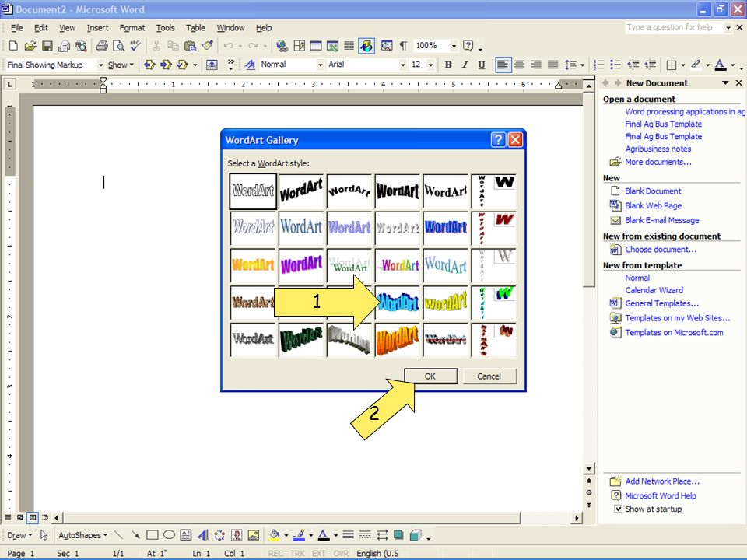
Task: Open the Zoom 100% dropdown
Action: coord(454,46)
